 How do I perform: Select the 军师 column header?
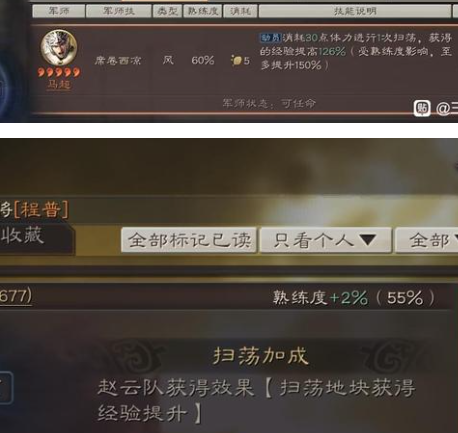[x=59, y=11]
